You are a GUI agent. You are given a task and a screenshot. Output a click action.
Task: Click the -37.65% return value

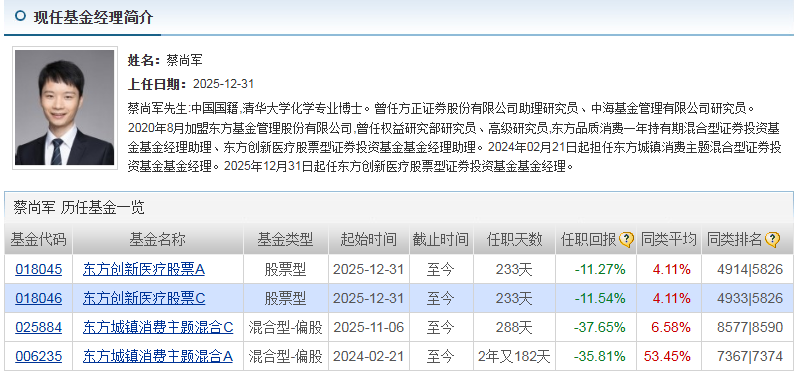coord(600,328)
